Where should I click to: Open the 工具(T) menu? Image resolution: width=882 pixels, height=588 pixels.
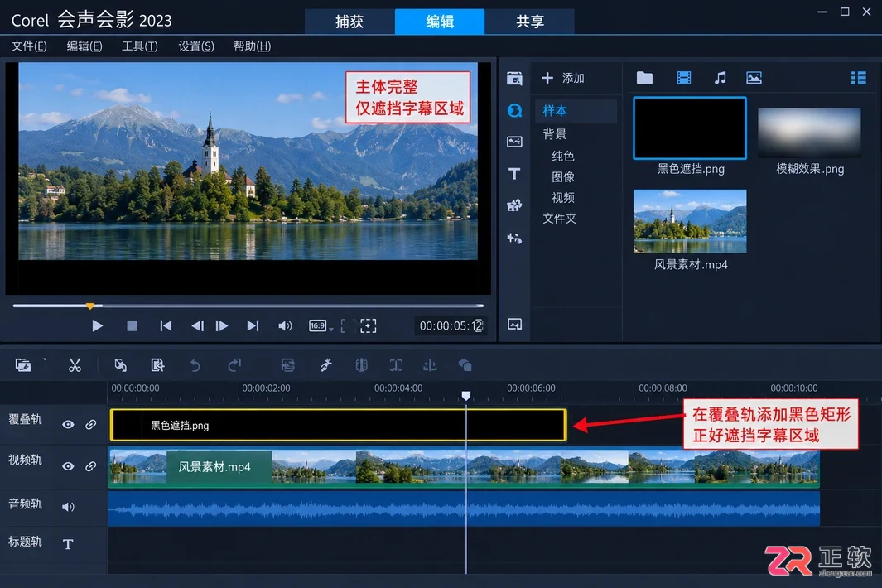click(x=139, y=46)
